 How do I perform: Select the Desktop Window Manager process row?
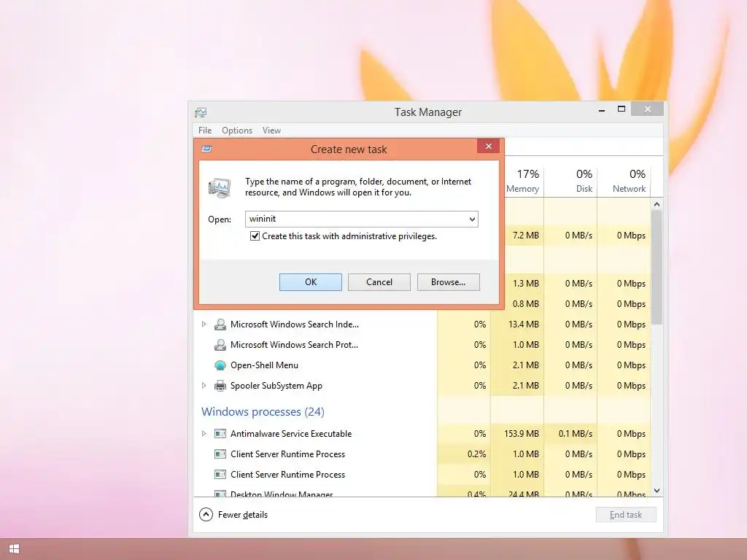(x=422, y=493)
